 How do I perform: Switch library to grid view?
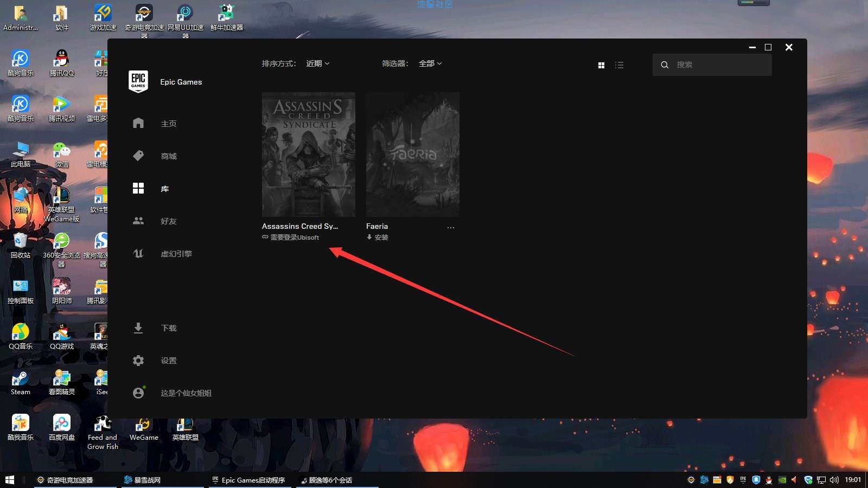[601, 65]
